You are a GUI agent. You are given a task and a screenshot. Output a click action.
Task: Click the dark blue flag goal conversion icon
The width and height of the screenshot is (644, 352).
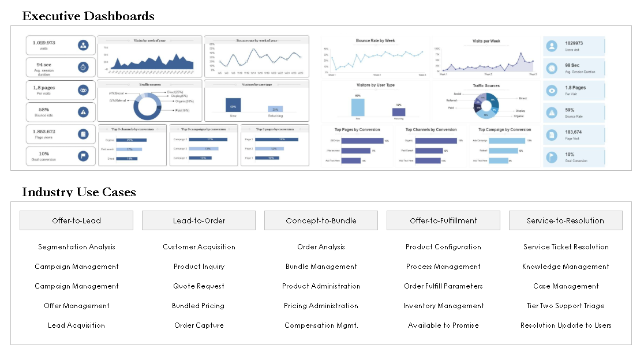tap(83, 156)
